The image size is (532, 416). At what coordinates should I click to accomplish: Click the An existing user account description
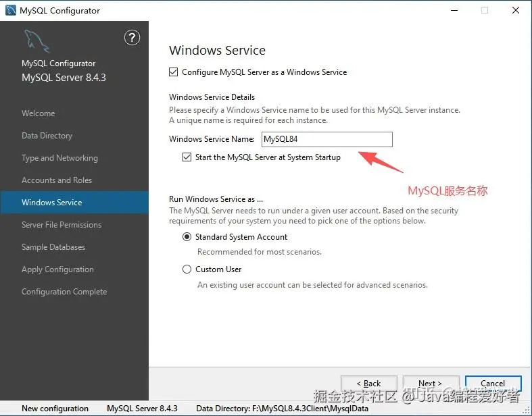(x=312, y=285)
